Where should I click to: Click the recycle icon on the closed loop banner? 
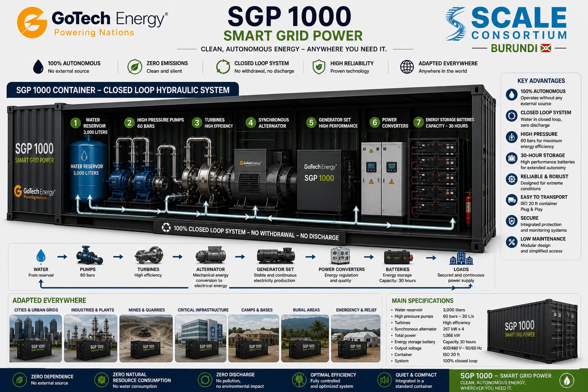(x=166, y=228)
